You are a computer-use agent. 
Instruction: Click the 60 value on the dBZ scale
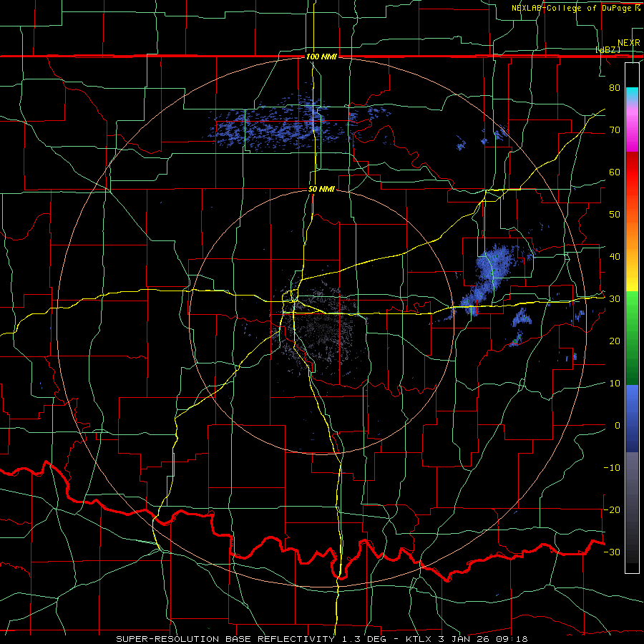[615, 172]
